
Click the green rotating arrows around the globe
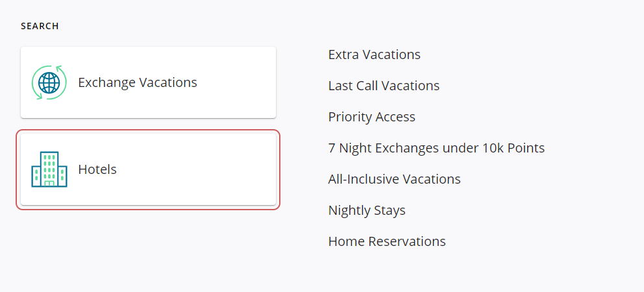(x=60, y=69)
